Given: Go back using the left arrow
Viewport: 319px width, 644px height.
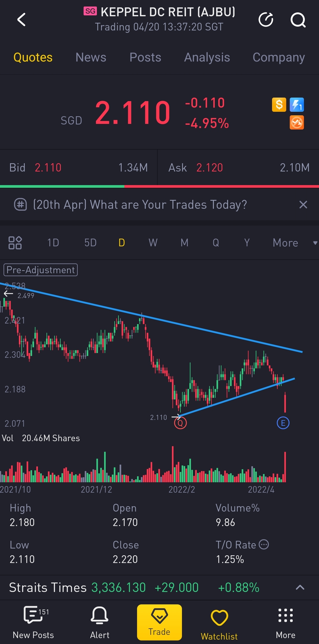Looking at the screenshot, I should [x=22, y=20].
